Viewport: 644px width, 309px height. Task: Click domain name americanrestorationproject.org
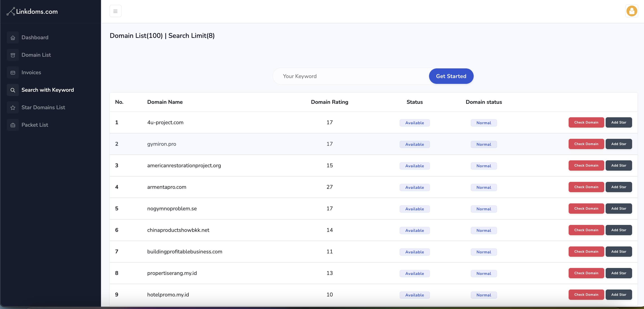(x=184, y=165)
